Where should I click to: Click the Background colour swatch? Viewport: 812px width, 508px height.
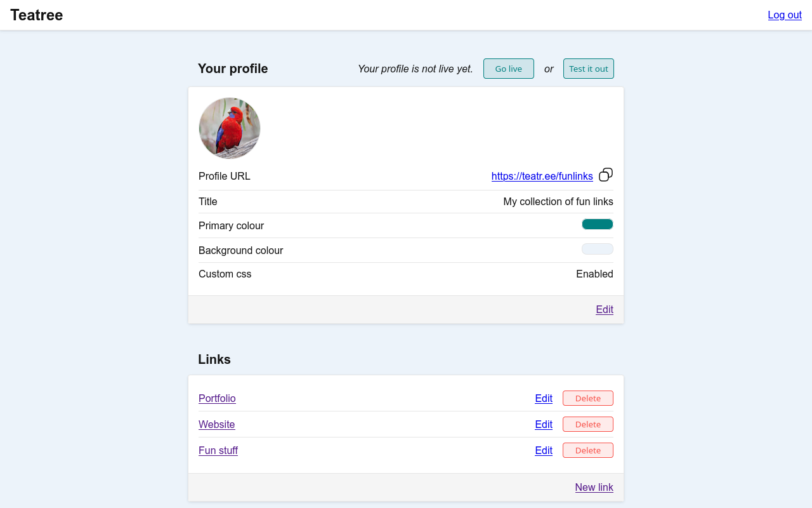[x=597, y=249]
